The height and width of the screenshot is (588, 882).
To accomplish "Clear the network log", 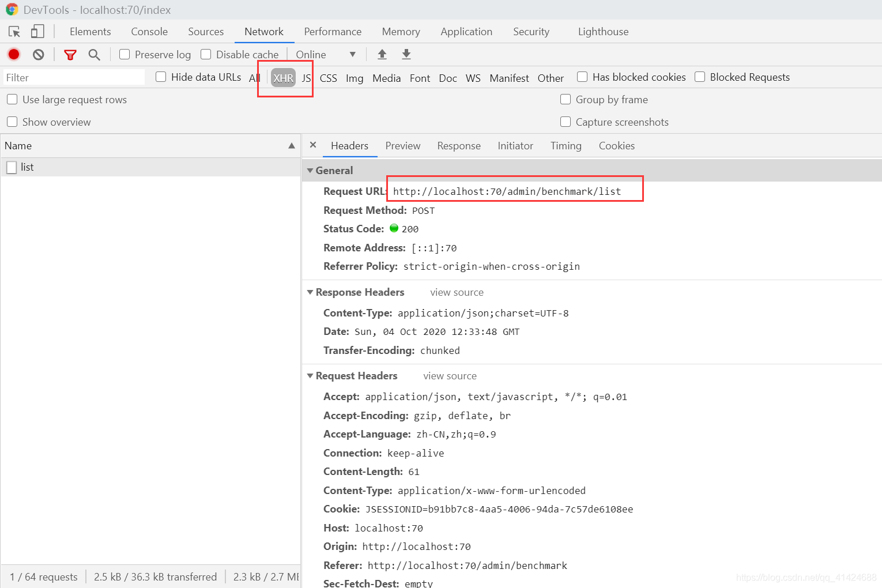I will click(x=39, y=55).
